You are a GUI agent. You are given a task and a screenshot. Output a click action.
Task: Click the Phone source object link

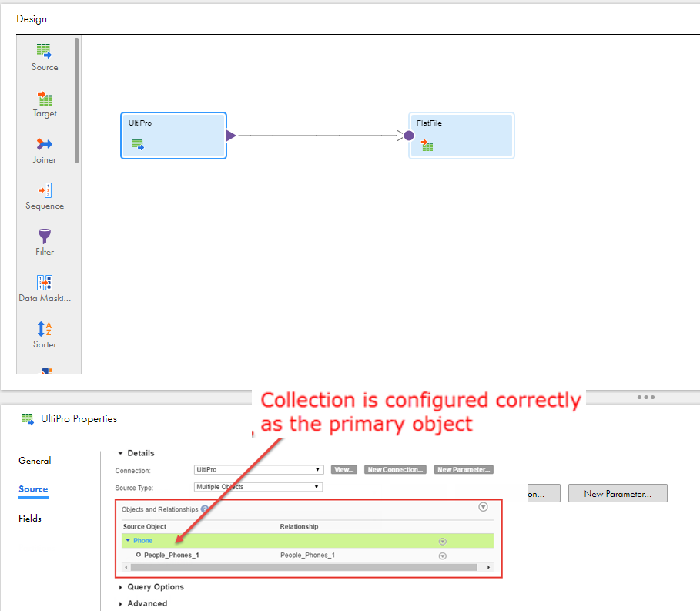click(x=143, y=540)
